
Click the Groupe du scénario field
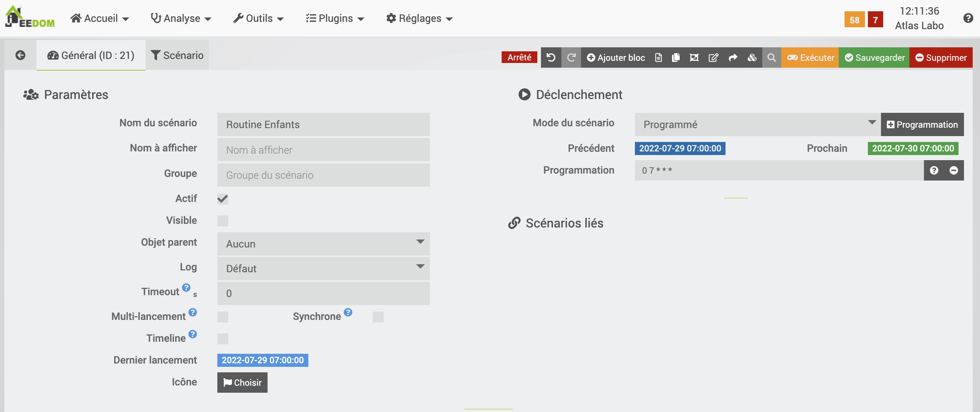(323, 175)
